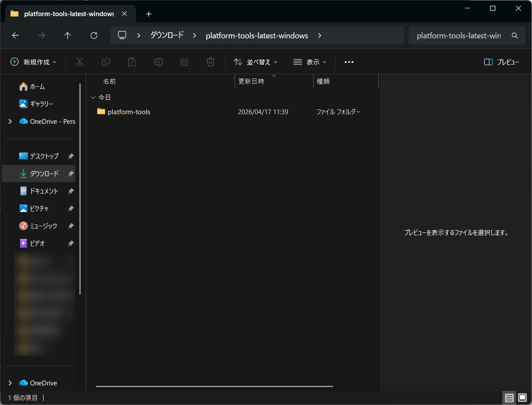Click the pin icon beside ダウンロード
Screen dimensions: 532x405
pyautogui.click(x=71, y=174)
